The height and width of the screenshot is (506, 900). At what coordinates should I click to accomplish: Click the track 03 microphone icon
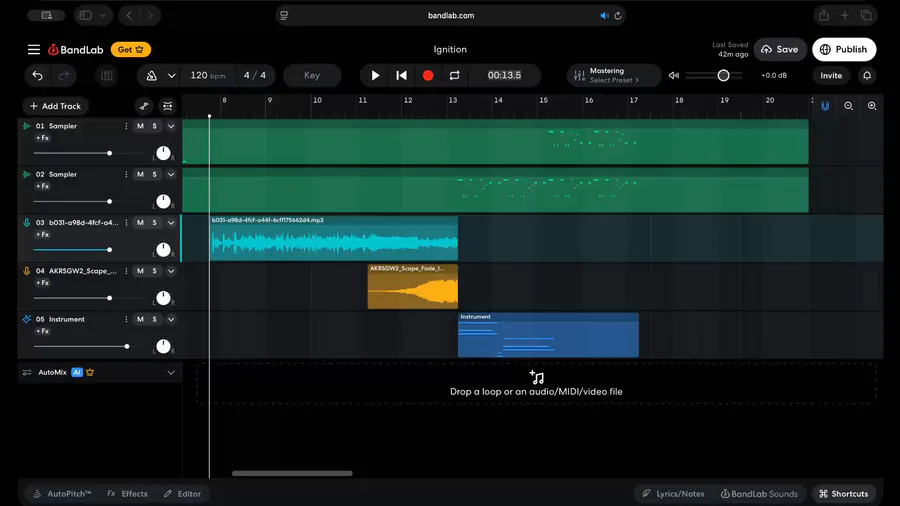[26, 223]
